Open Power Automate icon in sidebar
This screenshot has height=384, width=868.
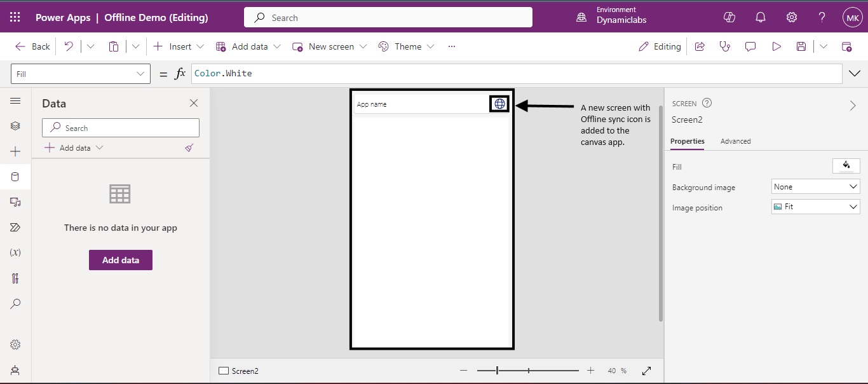coord(16,228)
